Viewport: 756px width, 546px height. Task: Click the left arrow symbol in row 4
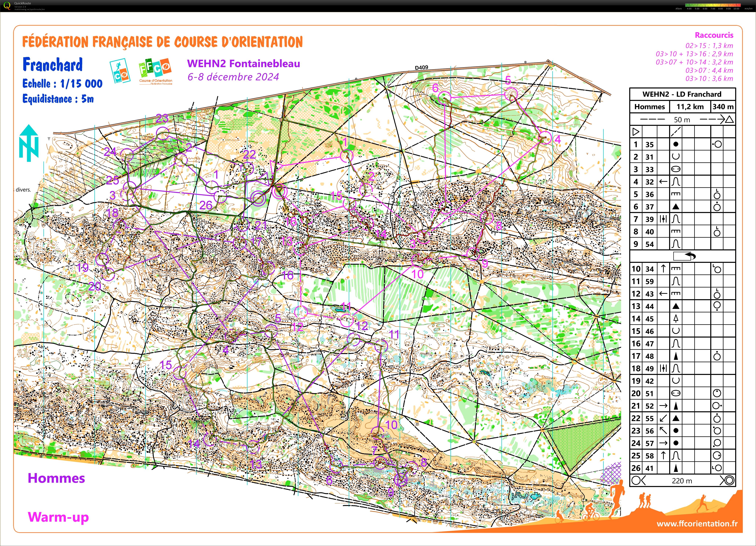(x=663, y=182)
